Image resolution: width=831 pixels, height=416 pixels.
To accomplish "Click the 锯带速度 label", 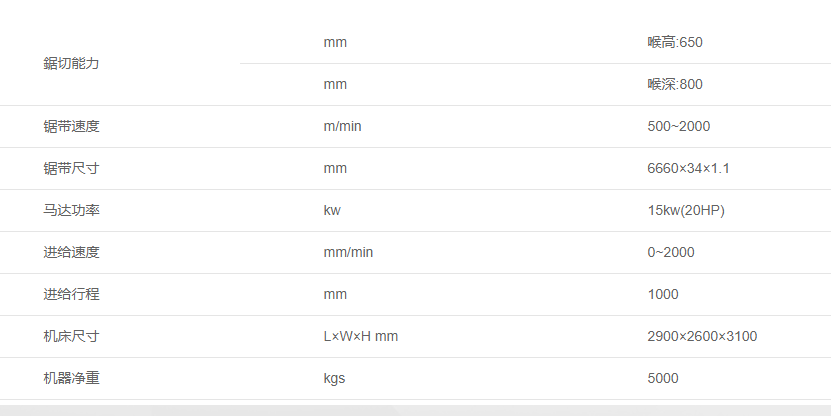I will [x=71, y=126].
